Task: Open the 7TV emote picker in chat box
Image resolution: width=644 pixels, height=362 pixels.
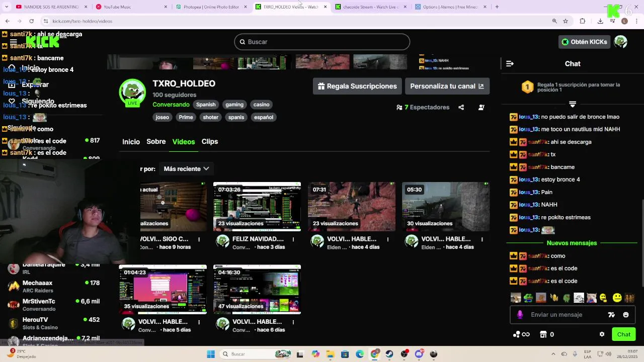Action: click(x=611, y=315)
